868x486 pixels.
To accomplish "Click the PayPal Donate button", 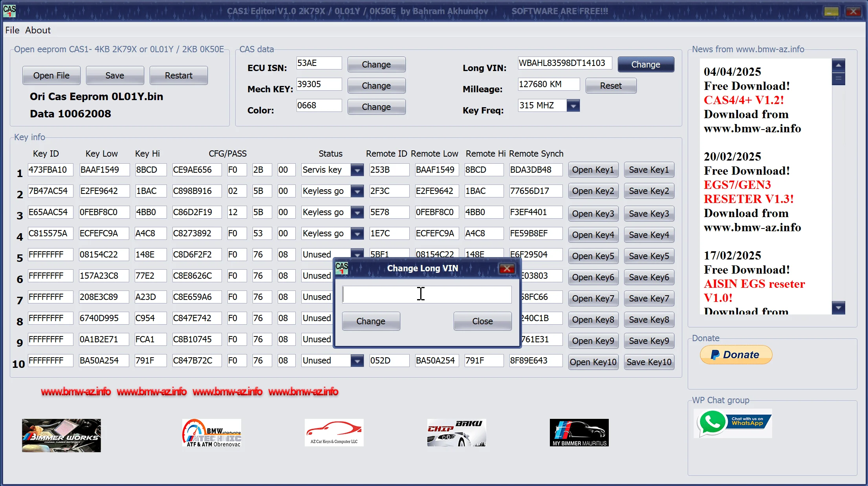I will 736,355.
